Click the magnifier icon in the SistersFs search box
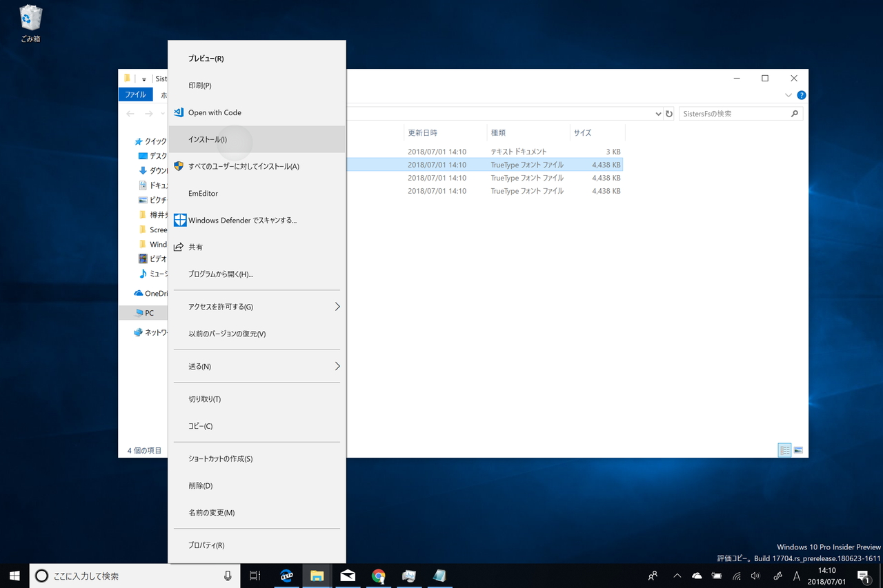 (x=795, y=113)
